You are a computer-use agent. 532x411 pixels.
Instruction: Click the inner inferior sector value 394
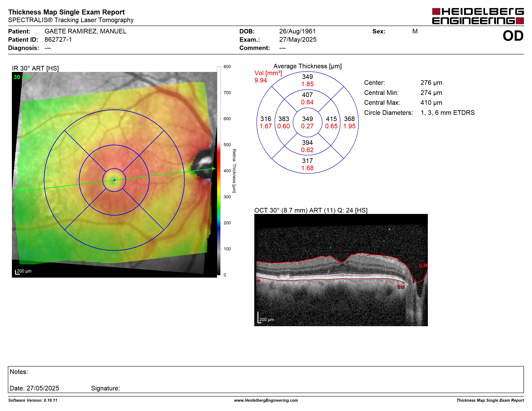[x=307, y=143]
